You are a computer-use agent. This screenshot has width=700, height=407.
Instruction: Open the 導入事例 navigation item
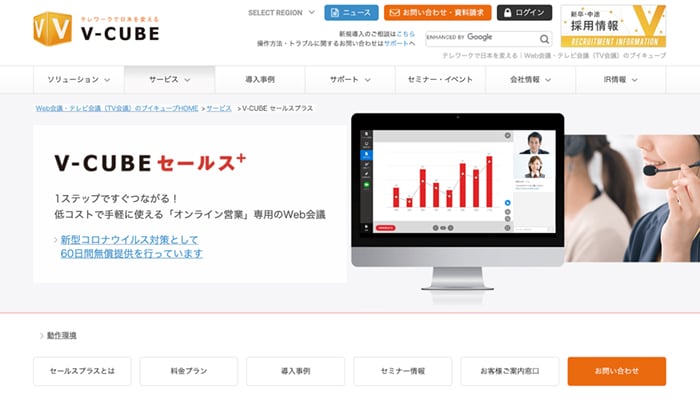(x=260, y=79)
